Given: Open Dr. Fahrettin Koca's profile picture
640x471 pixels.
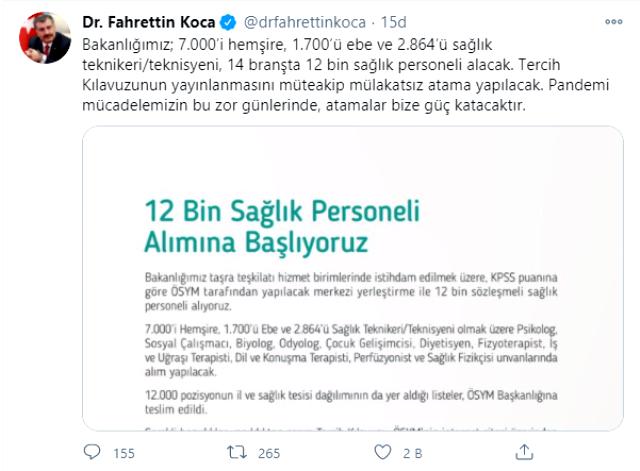Looking at the screenshot, I should pos(45,38).
